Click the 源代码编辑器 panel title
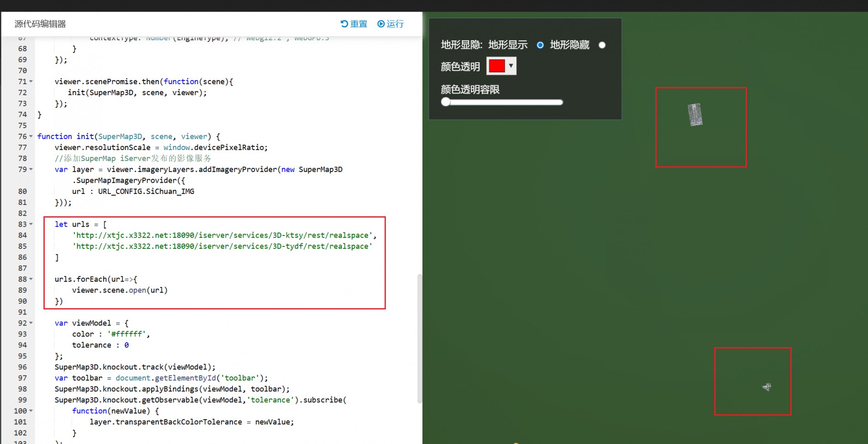 point(40,24)
